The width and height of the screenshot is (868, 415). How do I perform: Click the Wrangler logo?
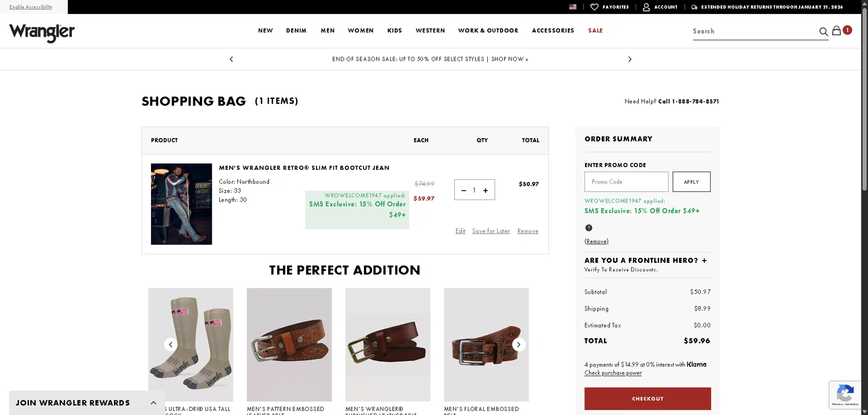click(42, 32)
